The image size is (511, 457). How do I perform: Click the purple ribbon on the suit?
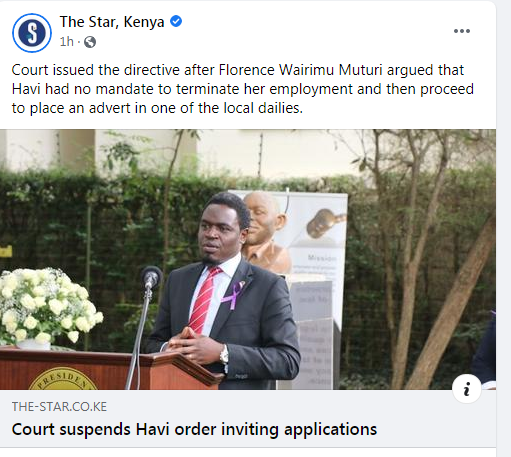tap(233, 295)
